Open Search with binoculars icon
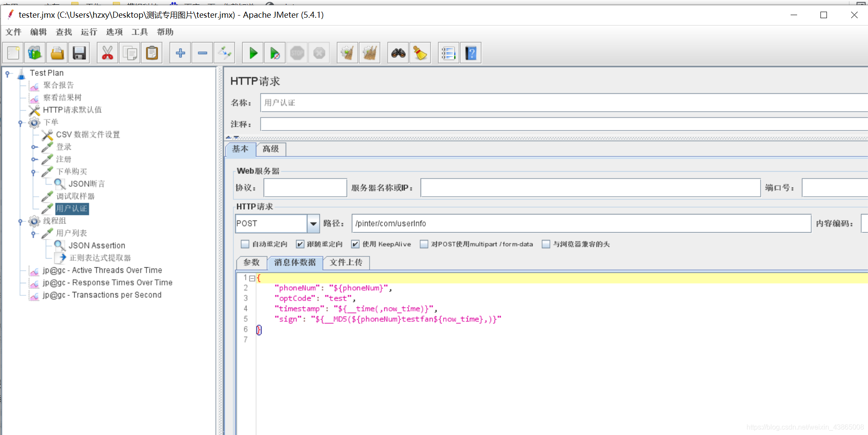This screenshot has height=435, width=868. point(398,53)
